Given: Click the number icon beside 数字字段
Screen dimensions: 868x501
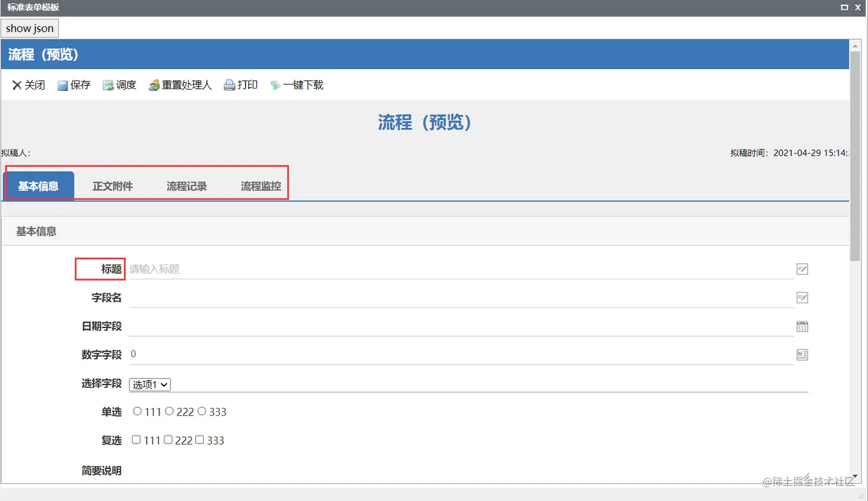Looking at the screenshot, I should pyautogui.click(x=802, y=354).
